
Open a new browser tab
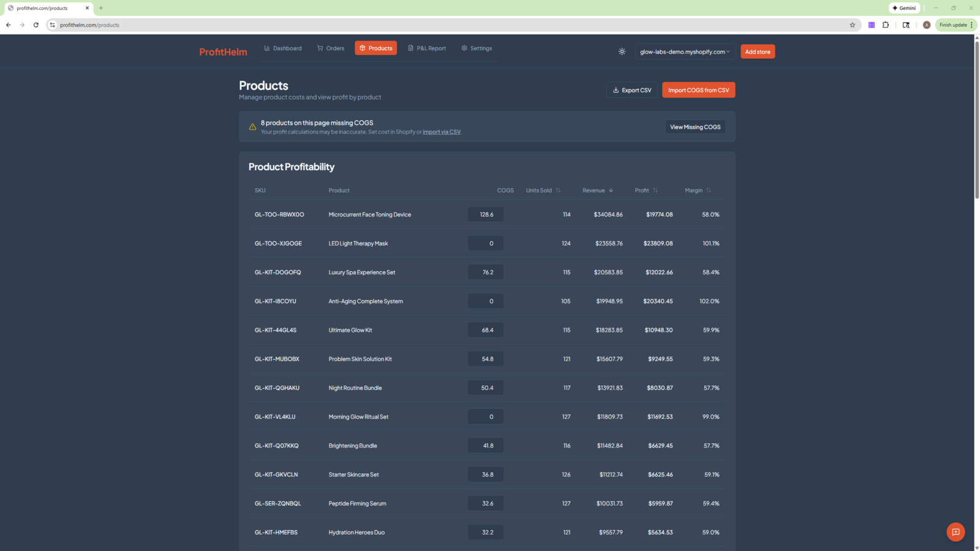[x=101, y=8]
